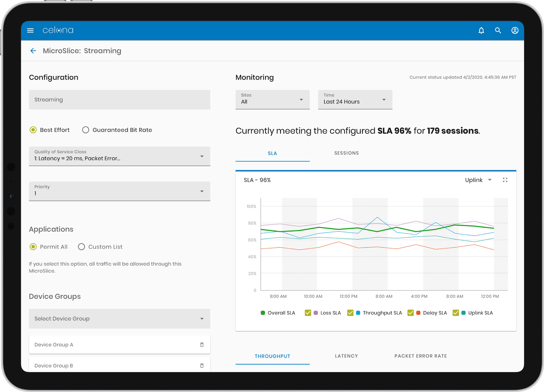Image resolution: width=544 pixels, height=392 pixels.
Task: Uncheck the Uplink SLA checkbox
Action: [456, 313]
